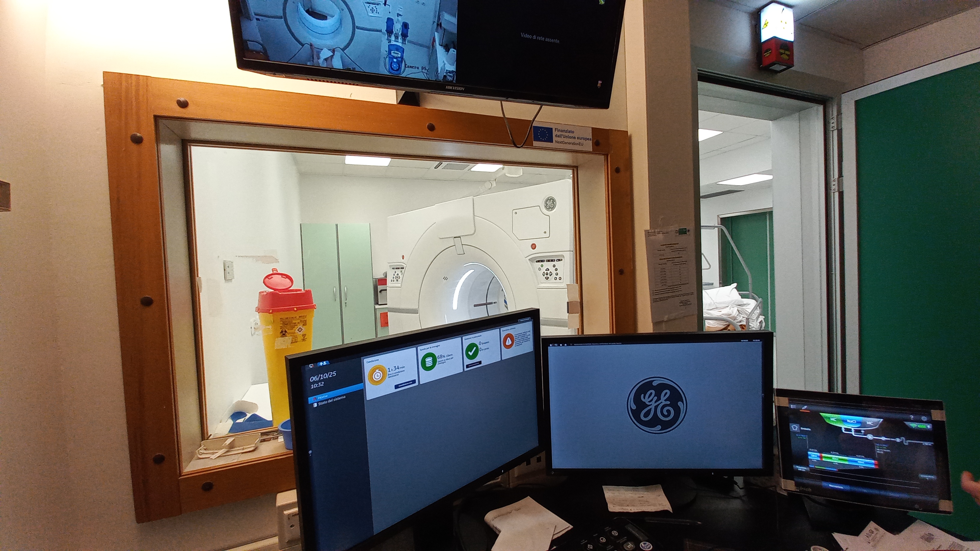Click dark button under reconstruction counts

pos(474,365)
